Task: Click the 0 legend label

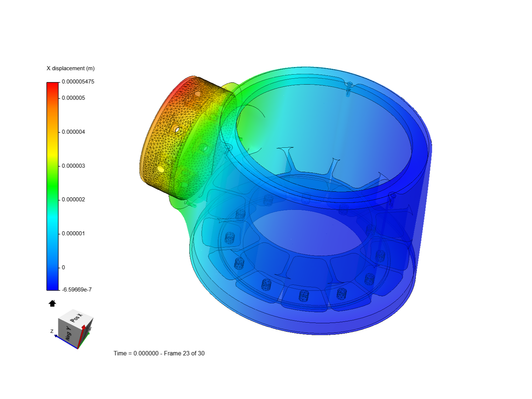Action: pyautogui.click(x=63, y=267)
